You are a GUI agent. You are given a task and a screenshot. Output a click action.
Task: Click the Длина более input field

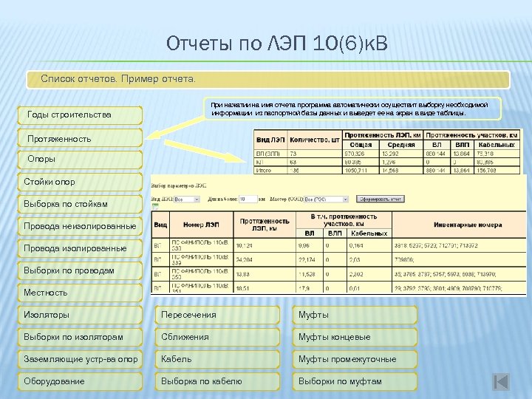coord(248,199)
